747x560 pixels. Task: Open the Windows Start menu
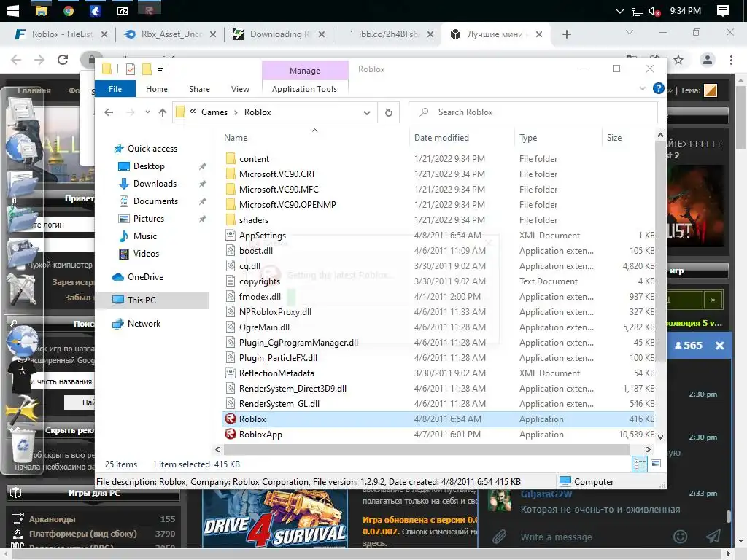tap(13, 10)
